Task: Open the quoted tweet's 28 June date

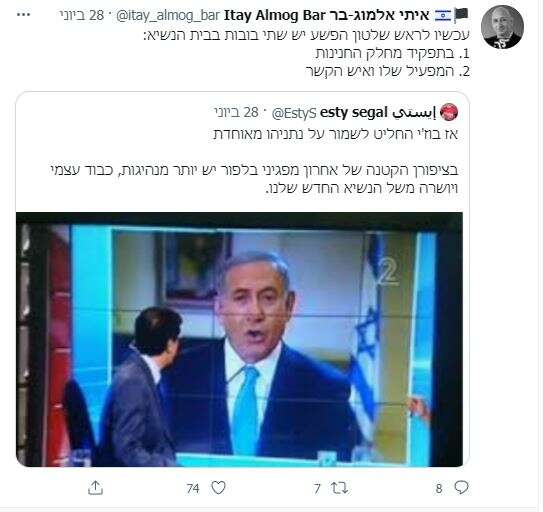Action: [x=236, y=113]
